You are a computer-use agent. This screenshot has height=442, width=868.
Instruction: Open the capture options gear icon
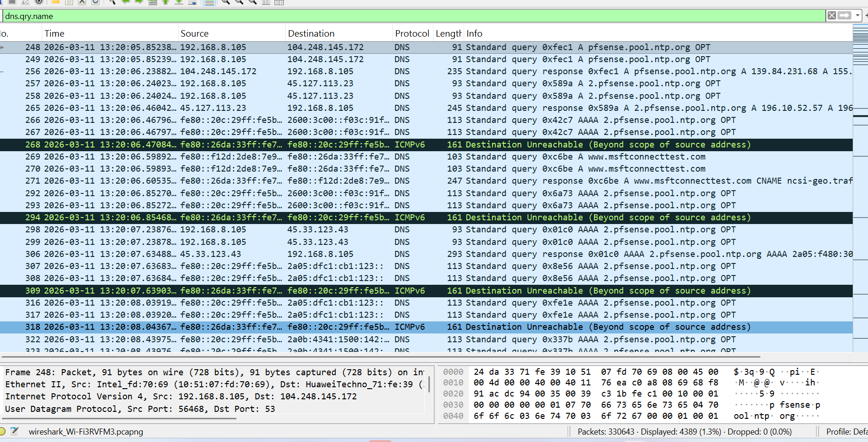coord(38,3)
